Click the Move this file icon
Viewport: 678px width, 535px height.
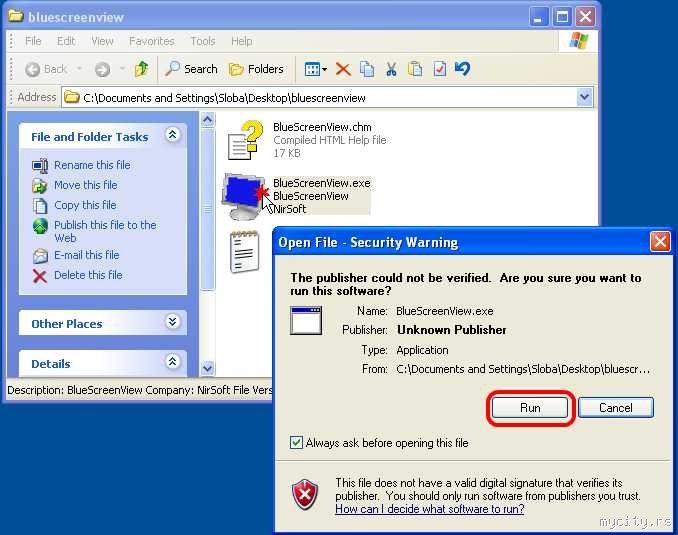tap(40, 186)
